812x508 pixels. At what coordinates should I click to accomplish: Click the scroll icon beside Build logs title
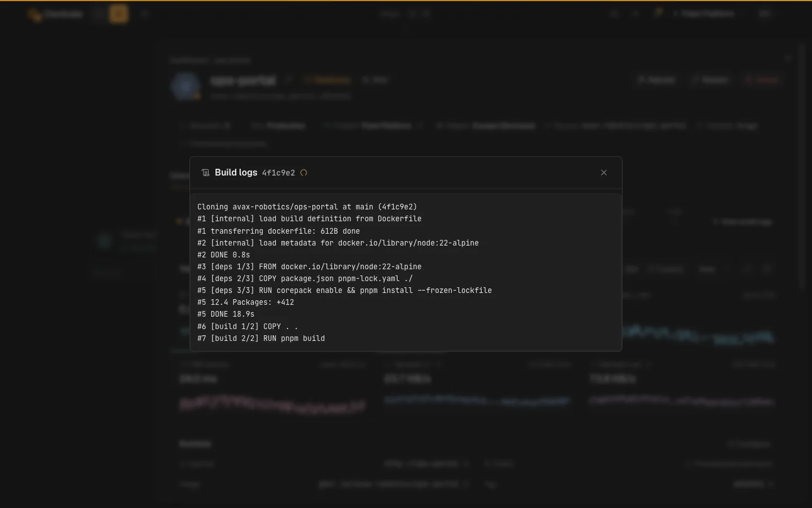[x=206, y=173]
